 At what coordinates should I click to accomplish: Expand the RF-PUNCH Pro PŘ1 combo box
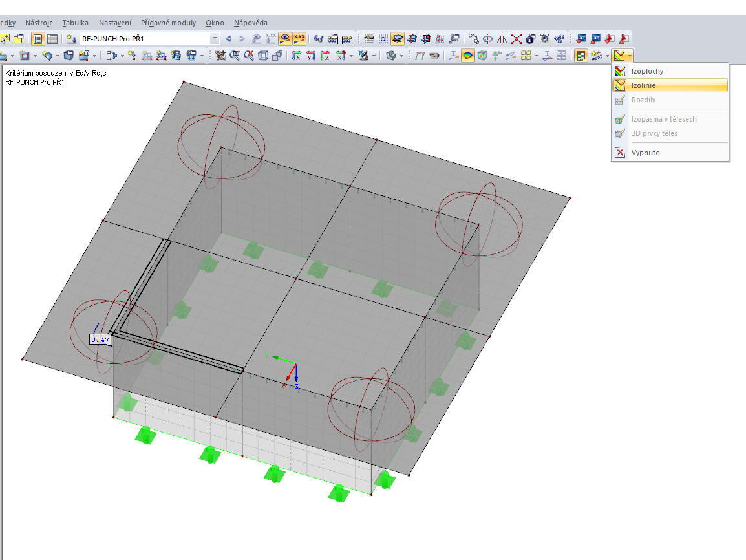(215, 39)
